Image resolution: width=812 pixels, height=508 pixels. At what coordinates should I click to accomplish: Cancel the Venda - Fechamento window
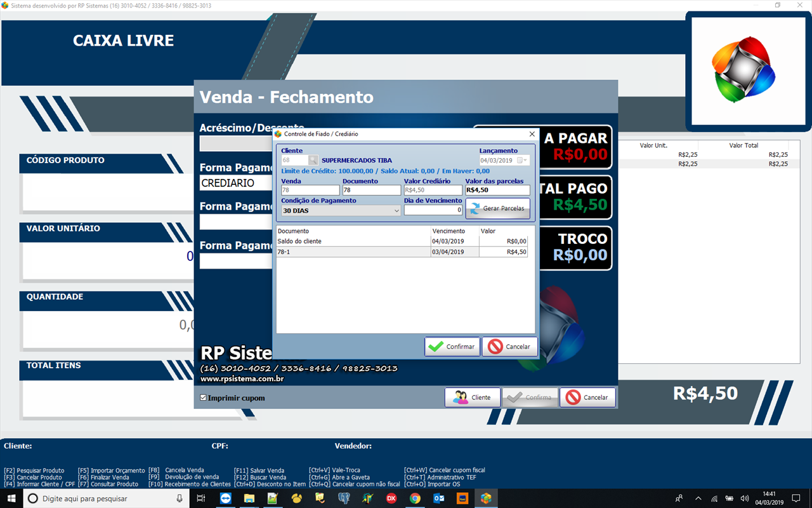[587, 398]
